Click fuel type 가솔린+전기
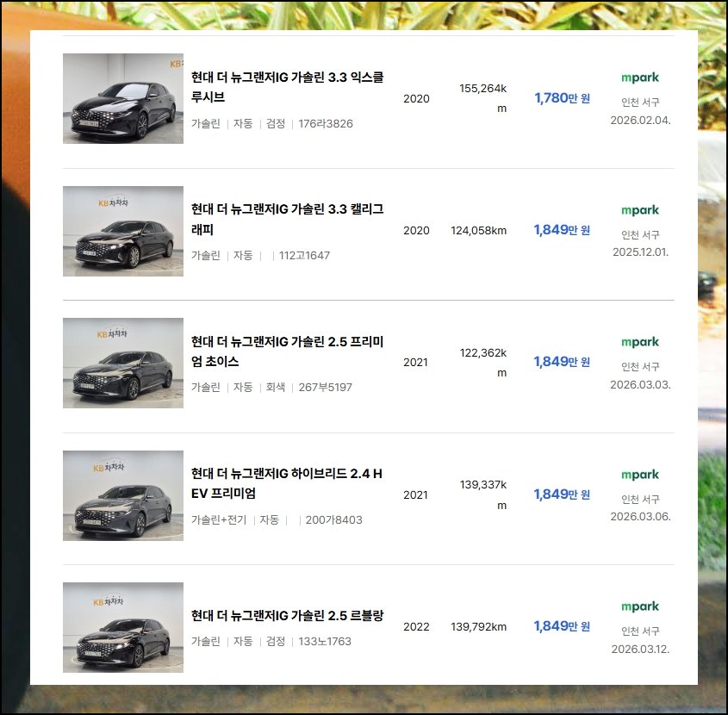This screenshot has height=715, width=728. [219, 520]
